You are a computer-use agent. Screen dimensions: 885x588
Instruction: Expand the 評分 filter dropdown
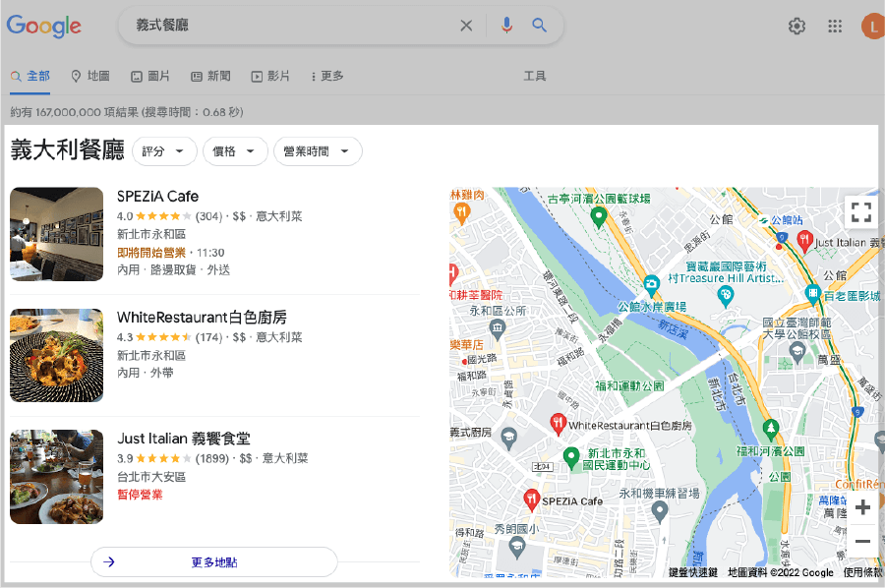(x=164, y=151)
